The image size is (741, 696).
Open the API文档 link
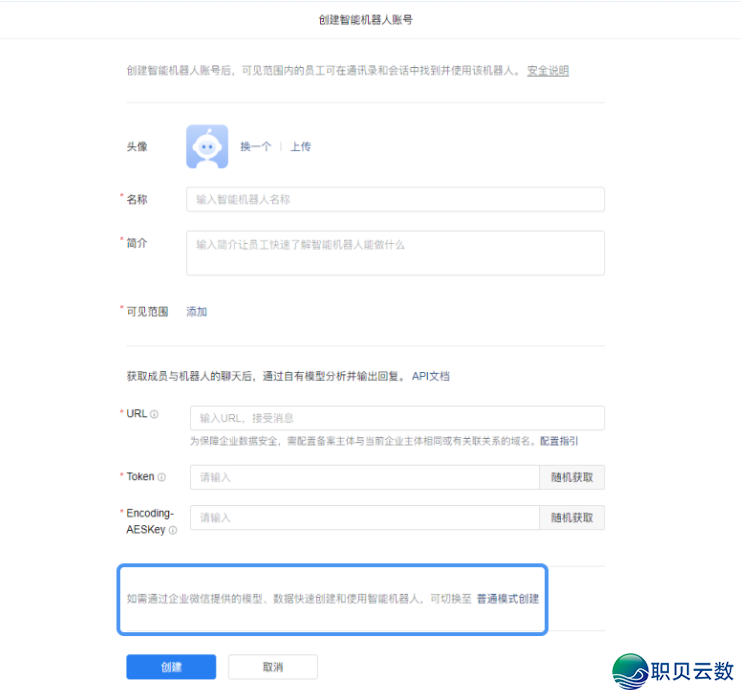431,377
